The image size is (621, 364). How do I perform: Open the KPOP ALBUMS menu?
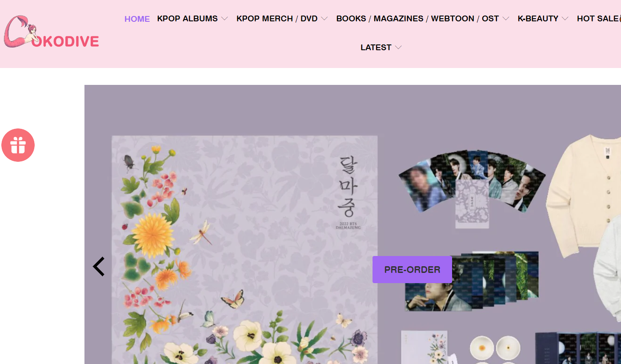[188, 19]
